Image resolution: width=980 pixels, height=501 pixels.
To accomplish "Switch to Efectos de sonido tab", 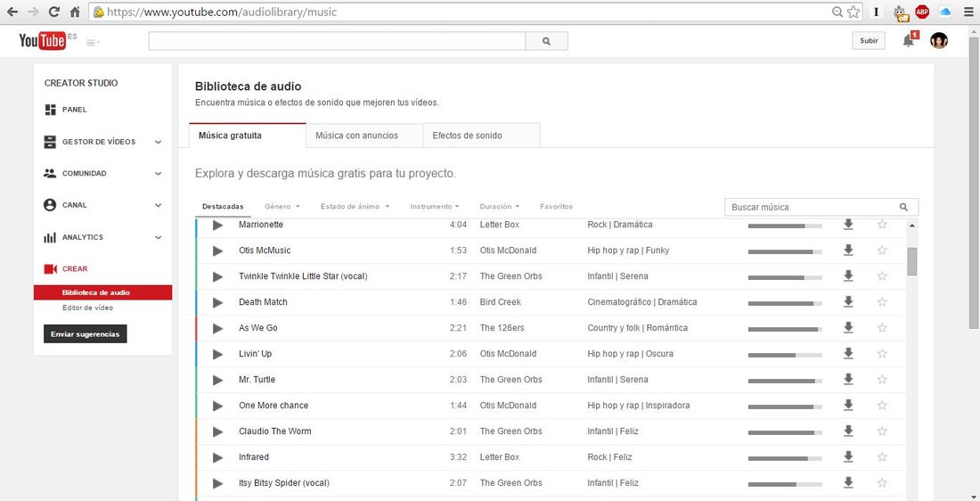I will pos(481,136).
